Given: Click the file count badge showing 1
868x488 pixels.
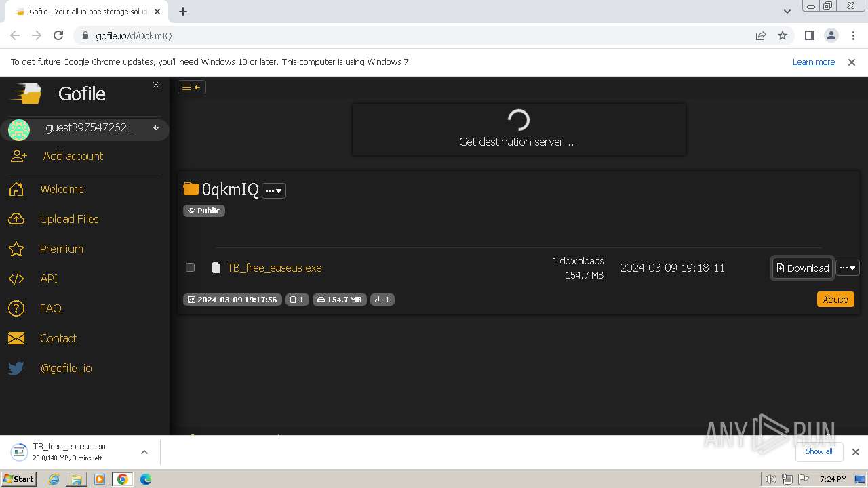Looking at the screenshot, I should (297, 300).
